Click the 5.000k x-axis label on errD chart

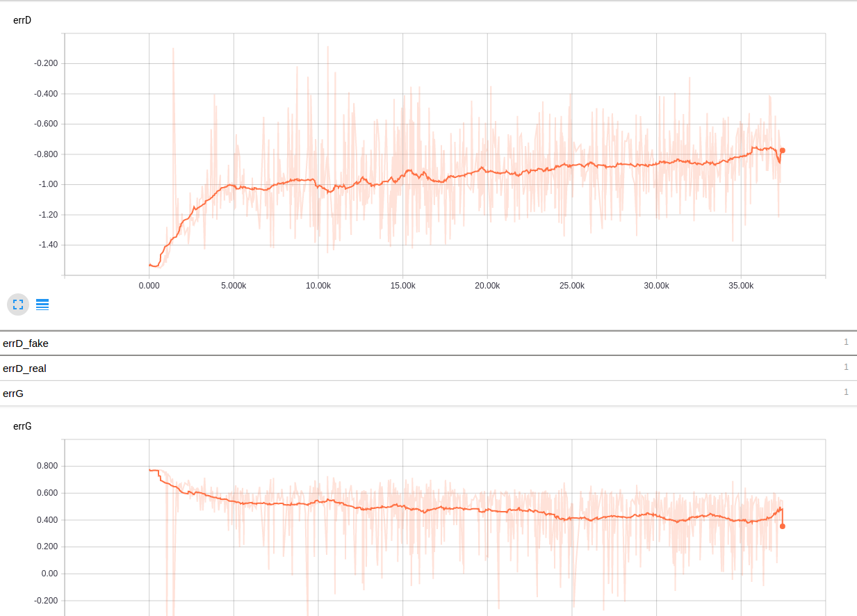(x=234, y=286)
